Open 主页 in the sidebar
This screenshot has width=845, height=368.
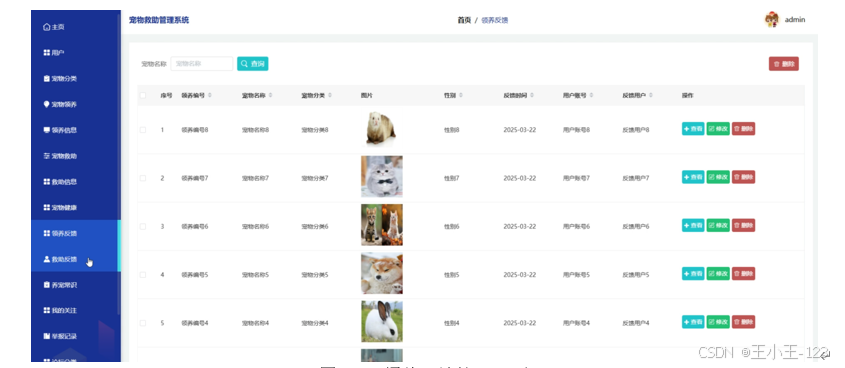click(54, 27)
